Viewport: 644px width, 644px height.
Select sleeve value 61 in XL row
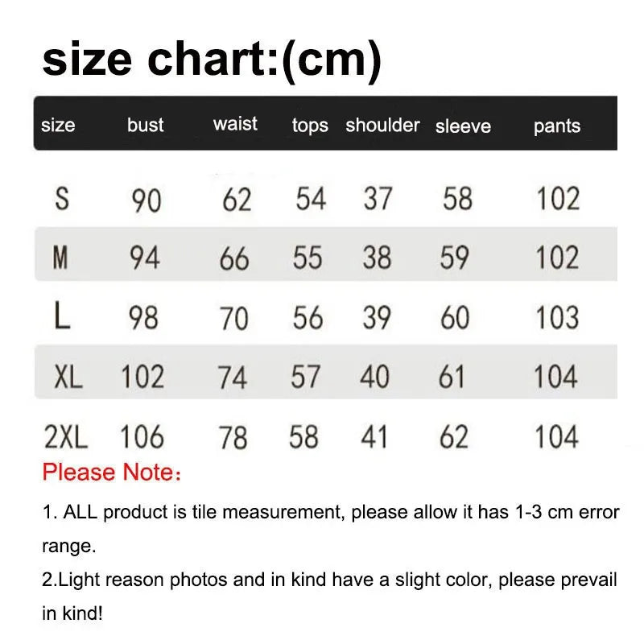click(x=452, y=377)
